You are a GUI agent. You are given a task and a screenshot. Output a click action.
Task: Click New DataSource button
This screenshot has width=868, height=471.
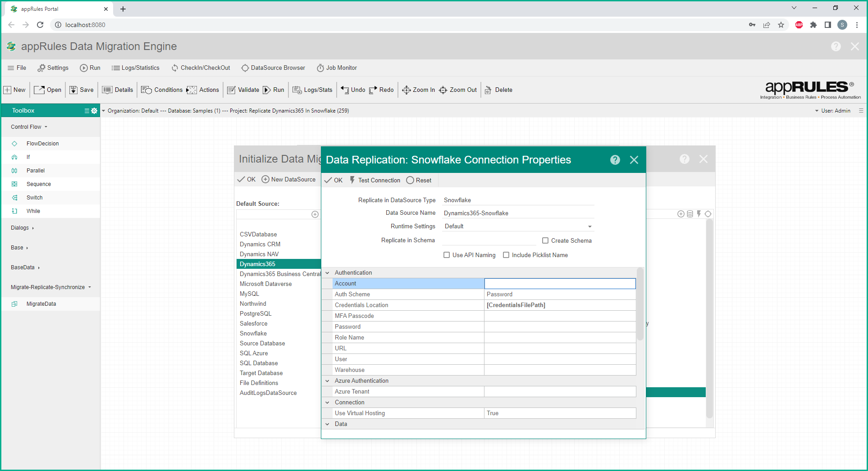tap(288, 179)
